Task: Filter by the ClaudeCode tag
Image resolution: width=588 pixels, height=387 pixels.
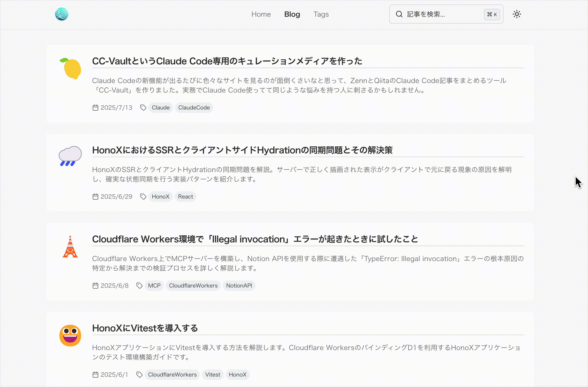Action: coord(194,108)
